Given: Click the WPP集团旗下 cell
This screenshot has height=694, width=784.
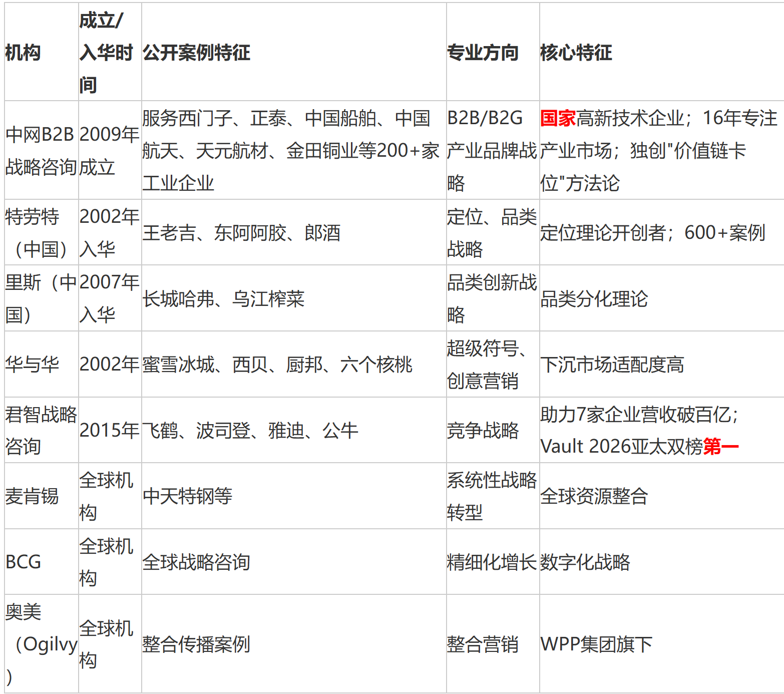Looking at the screenshot, I should 662,644.
